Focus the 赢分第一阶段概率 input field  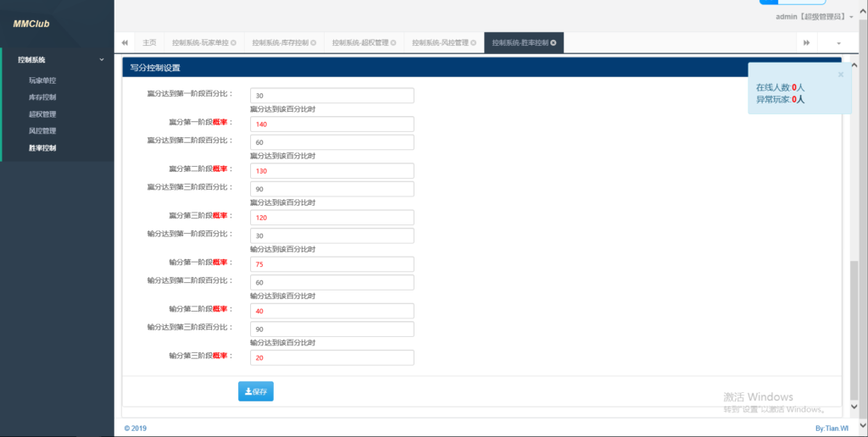pyautogui.click(x=331, y=124)
